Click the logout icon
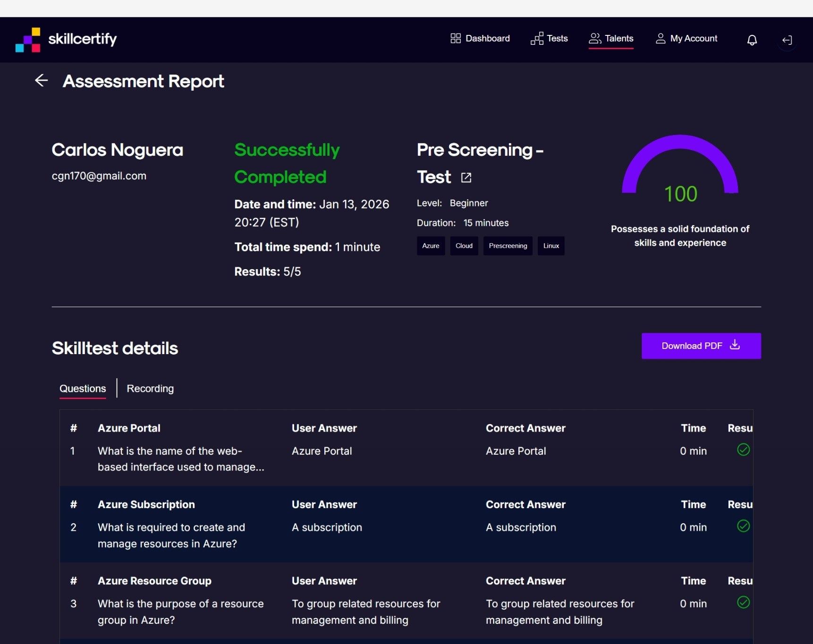Image resolution: width=813 pixels, height=644 pixels. point(787,40)
